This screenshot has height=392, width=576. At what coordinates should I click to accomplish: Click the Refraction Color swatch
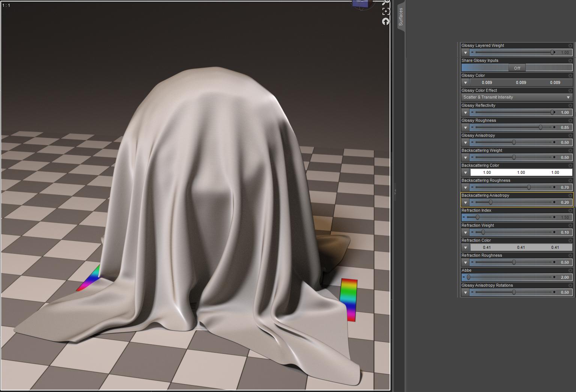click(521, 247)
